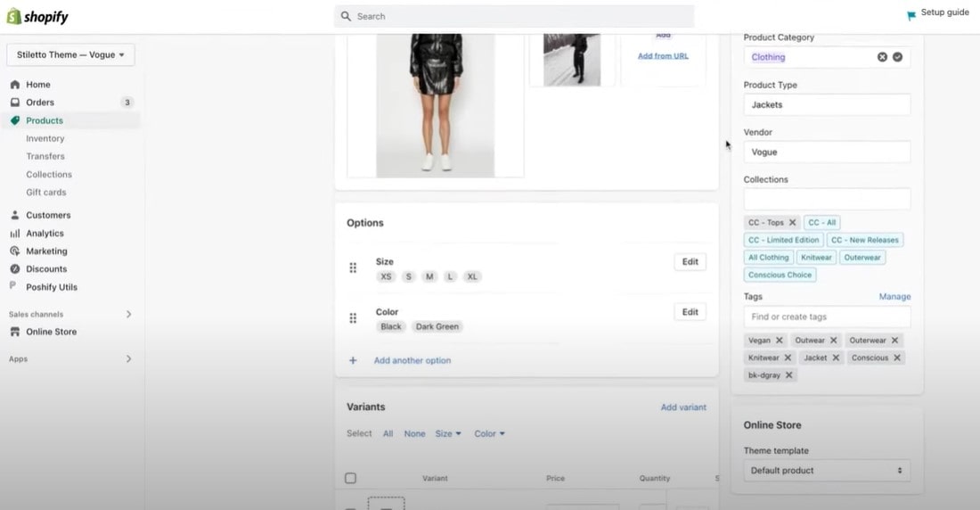
Task: Open the Color variant filter dropdown
Action: pos(489,433)
